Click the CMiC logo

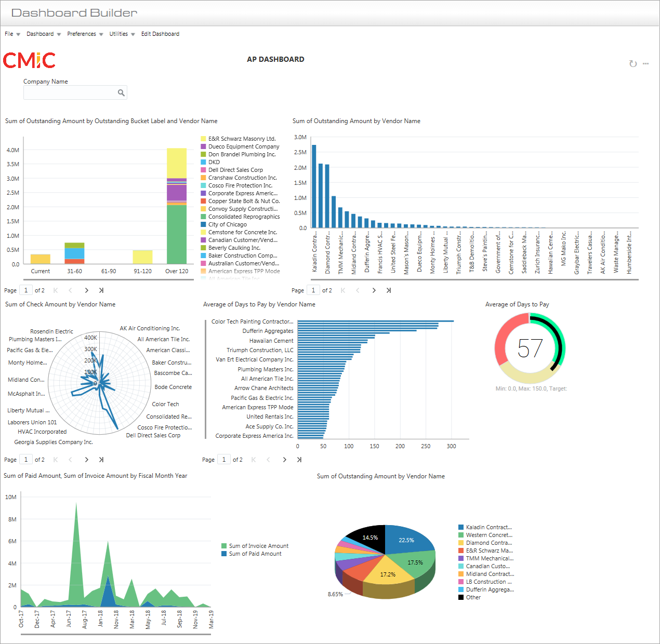(x=29, y=60)
